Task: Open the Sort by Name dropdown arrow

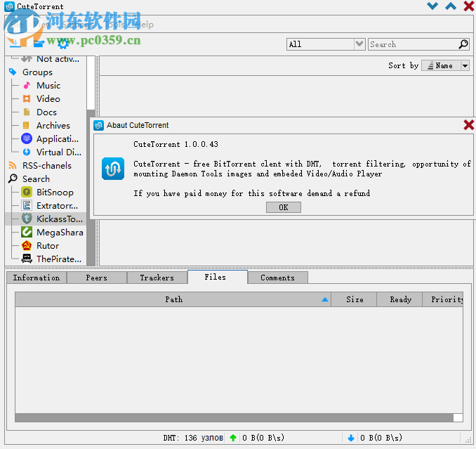Action: 465,65
